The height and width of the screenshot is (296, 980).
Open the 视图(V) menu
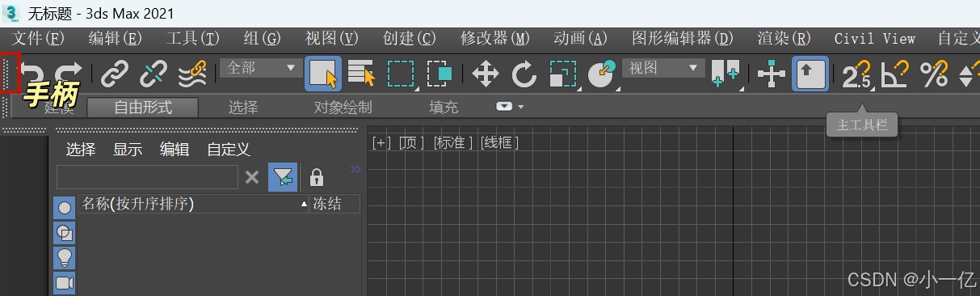tap(331, 39)
